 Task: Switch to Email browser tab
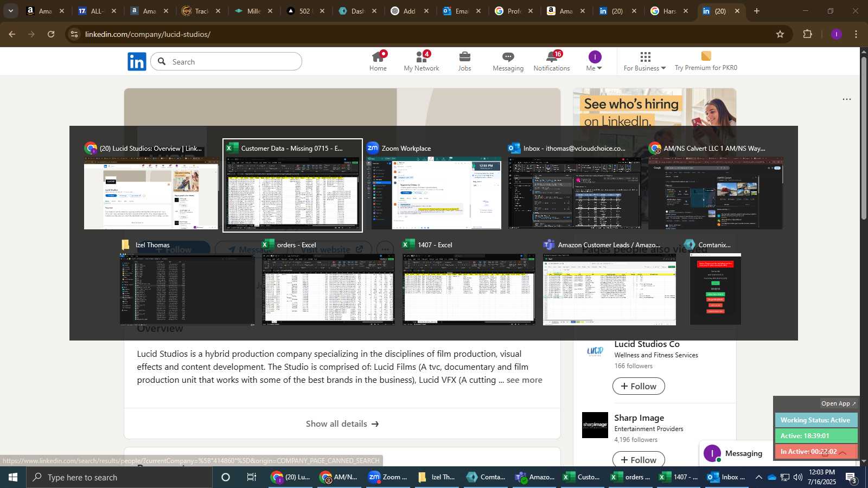461,11
